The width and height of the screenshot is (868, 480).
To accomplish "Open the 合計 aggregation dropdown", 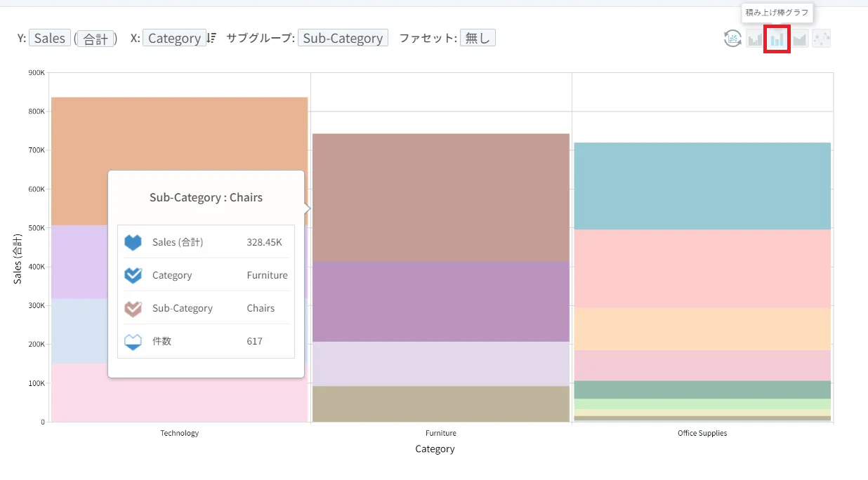I will click(x=96, y=39).
